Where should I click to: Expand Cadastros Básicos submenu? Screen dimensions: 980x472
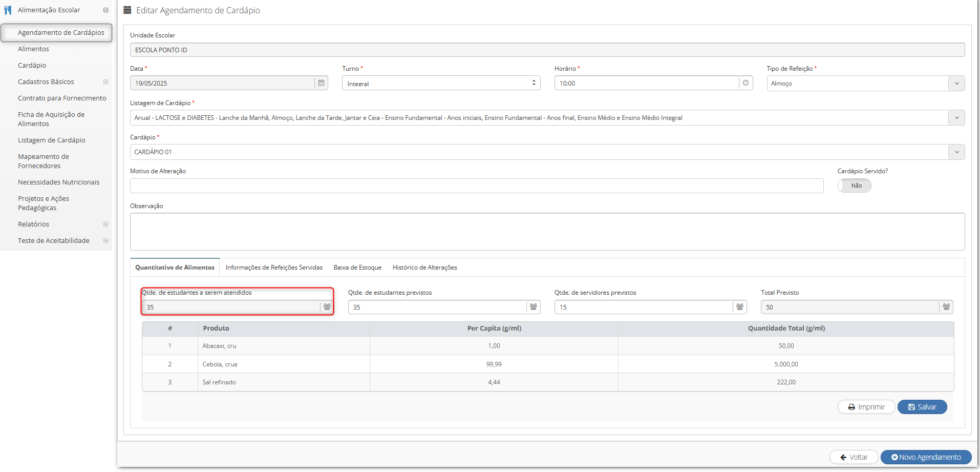click(x=106, y=82)
